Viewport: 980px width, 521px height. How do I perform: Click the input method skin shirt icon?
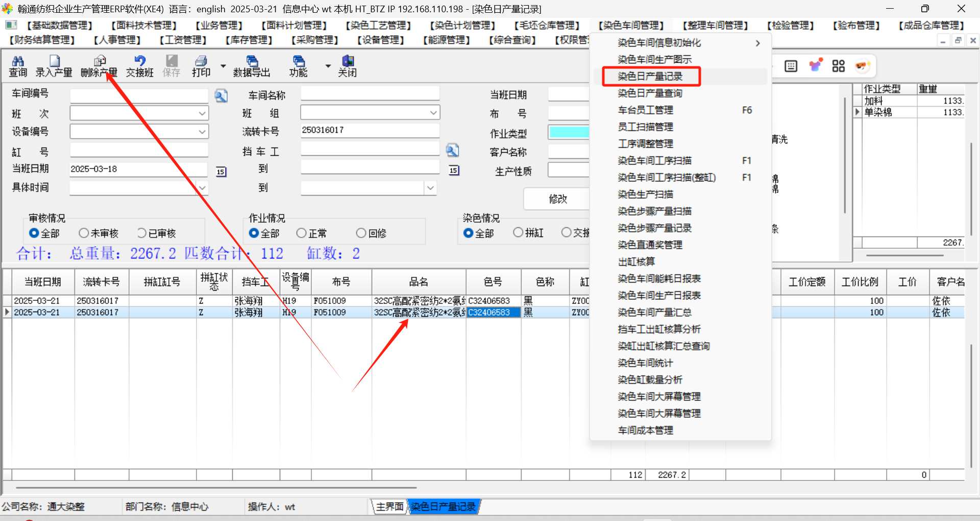pyautogui.click(x=816, y=65)
